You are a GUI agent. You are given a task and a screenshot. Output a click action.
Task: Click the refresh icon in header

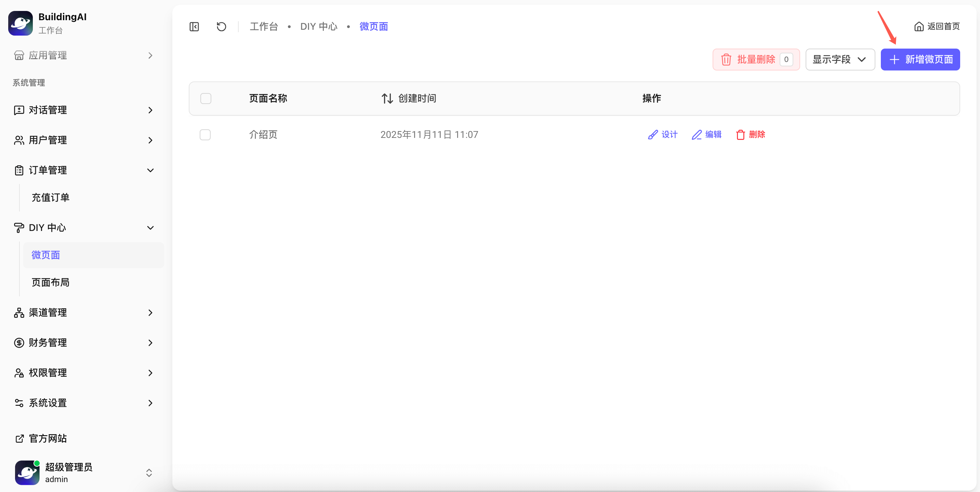(x=222, y=27)
